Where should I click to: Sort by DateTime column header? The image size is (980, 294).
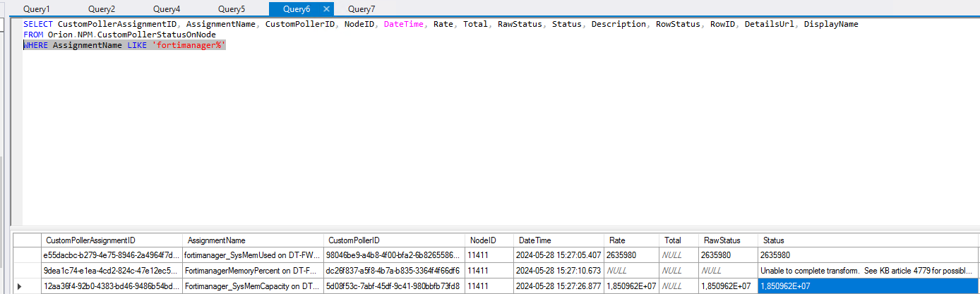558,240
